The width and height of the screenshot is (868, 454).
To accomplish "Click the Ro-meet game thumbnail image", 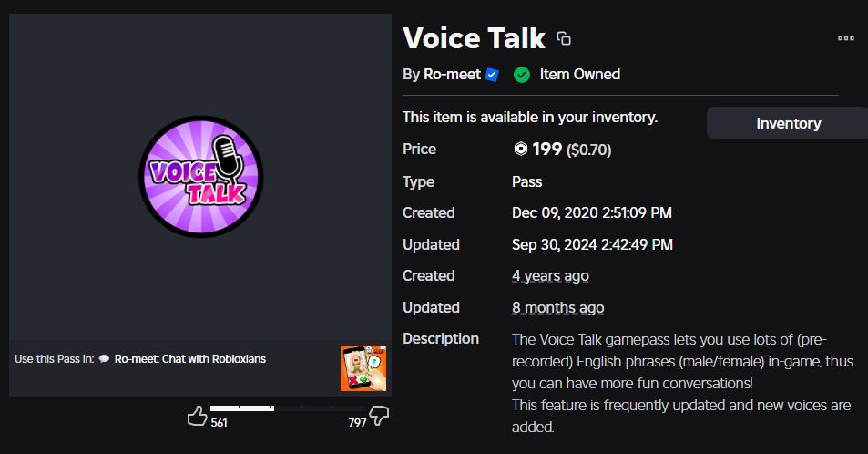I will (363, 368).
